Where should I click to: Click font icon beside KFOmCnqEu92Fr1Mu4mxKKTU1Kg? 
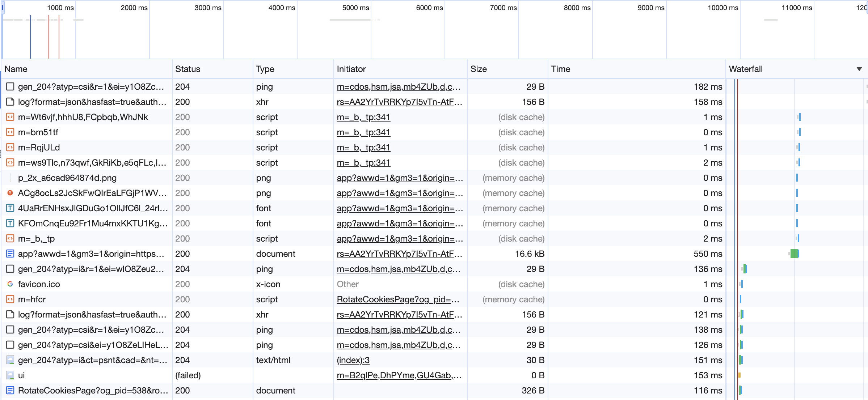[x=10, y=224]
